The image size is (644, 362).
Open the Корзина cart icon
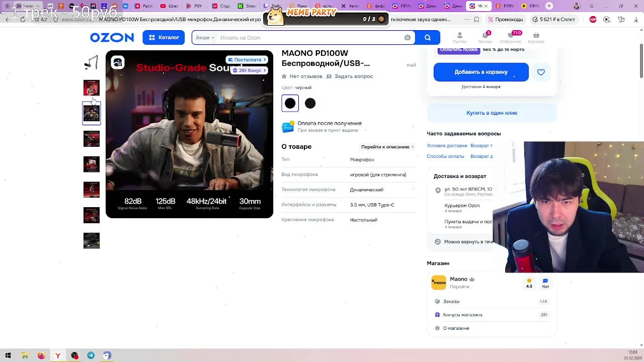click(536, 38)
